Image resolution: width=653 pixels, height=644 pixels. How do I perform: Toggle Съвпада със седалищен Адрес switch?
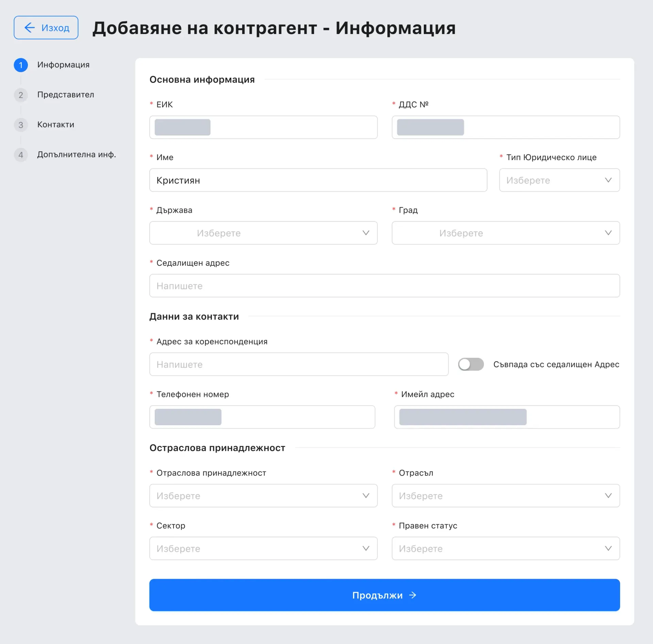[x=471, y=364]
